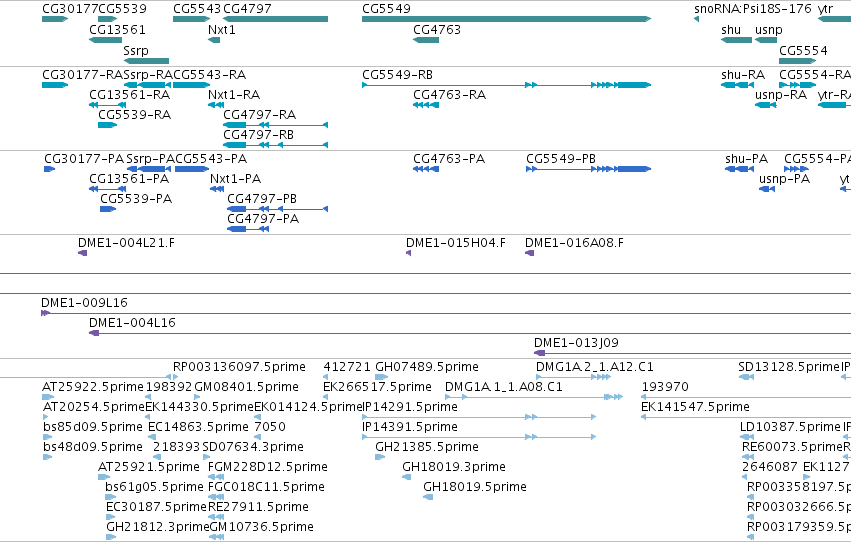Screen dimensions: 851x542
Task: Select the CG5554 gene label
Action: [x=803, y=51]
